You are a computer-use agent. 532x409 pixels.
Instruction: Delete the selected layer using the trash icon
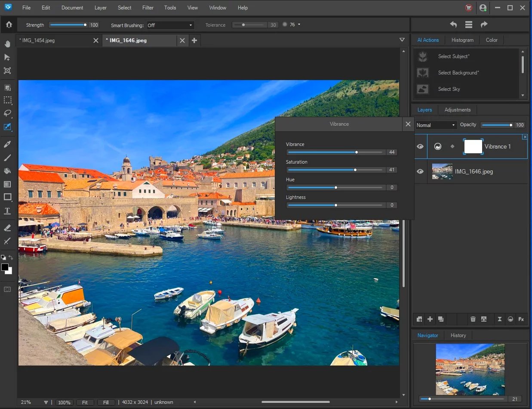coord(473,319)
